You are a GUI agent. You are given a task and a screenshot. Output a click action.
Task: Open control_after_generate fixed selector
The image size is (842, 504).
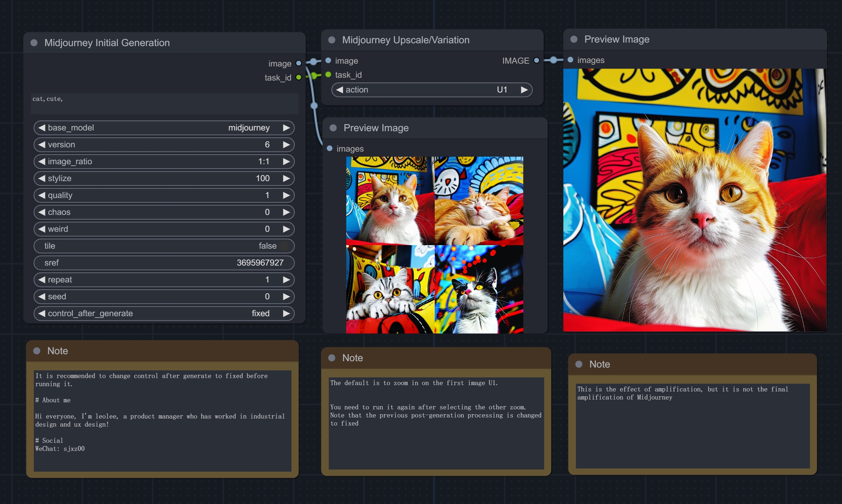click(164, 313)
